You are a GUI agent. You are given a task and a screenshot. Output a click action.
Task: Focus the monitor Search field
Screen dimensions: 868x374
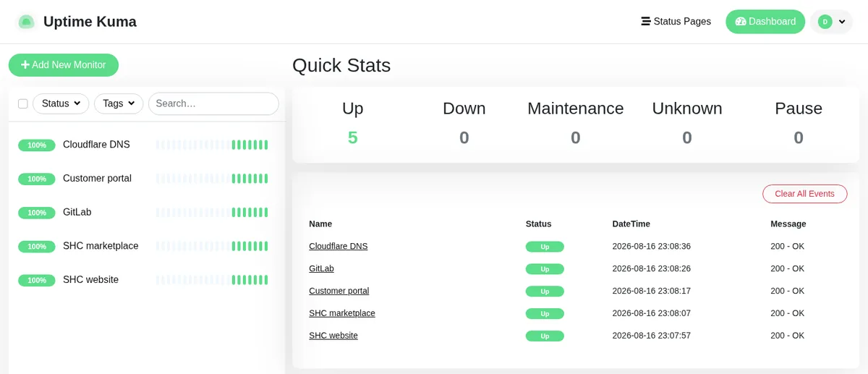[213, 103]
